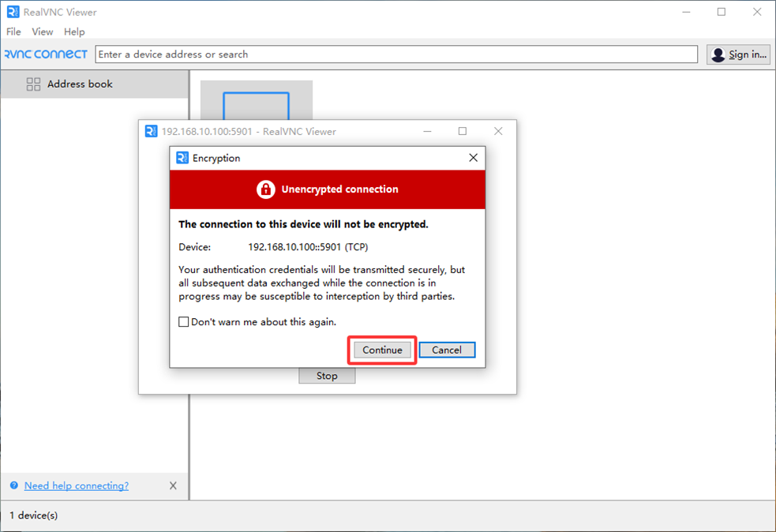
Task: Open the "Need help connecting?" link
Action: (76, 485)
